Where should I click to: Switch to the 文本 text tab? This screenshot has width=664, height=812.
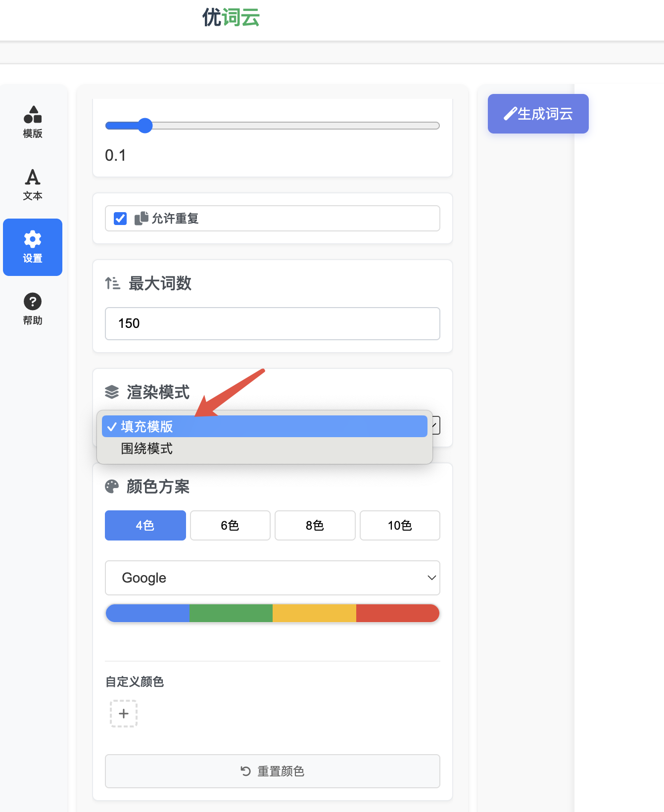(33, 184)
